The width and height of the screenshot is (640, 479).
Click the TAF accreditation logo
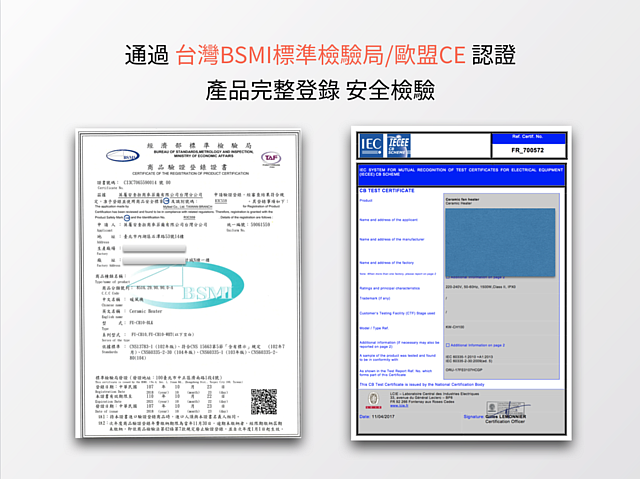(271, 158)
